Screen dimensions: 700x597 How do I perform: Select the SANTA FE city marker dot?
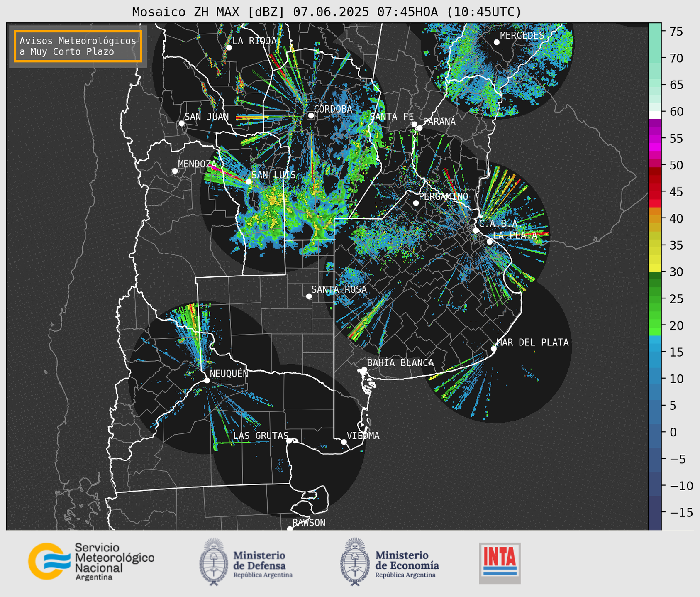point(414,124)
